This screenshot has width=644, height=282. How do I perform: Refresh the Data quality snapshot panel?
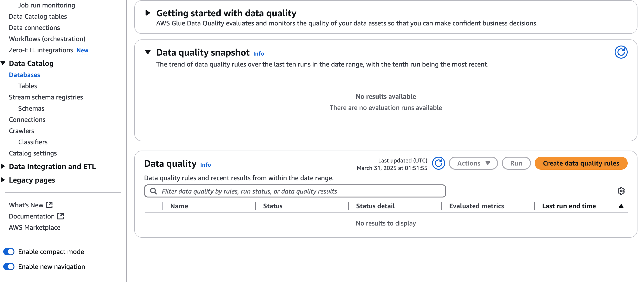[621, 52]
